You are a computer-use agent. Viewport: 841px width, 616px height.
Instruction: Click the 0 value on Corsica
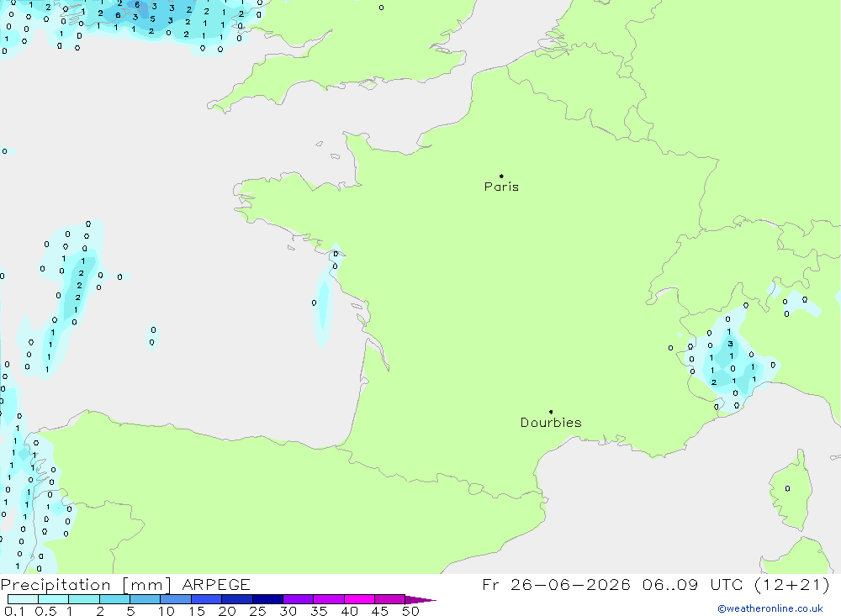coord(787,488)
